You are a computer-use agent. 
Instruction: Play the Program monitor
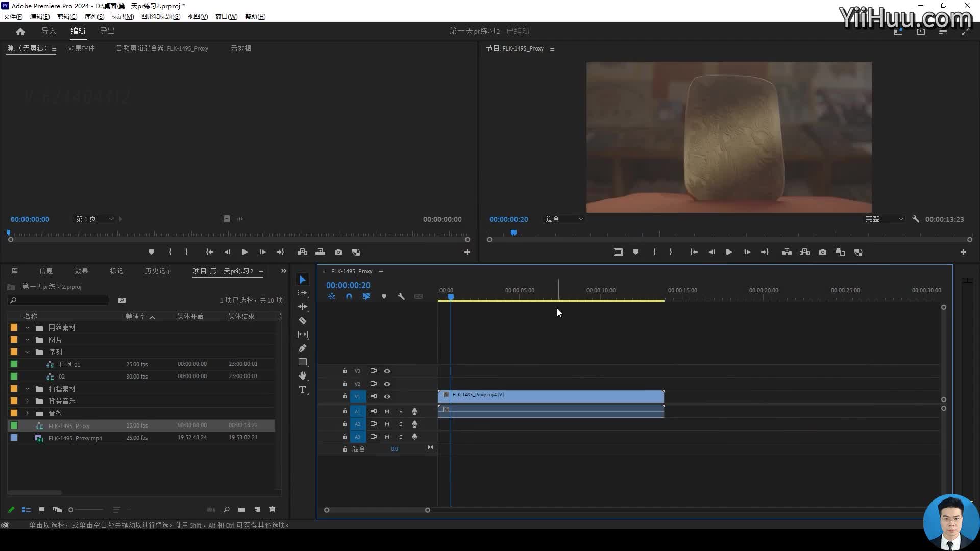(729, 252)
